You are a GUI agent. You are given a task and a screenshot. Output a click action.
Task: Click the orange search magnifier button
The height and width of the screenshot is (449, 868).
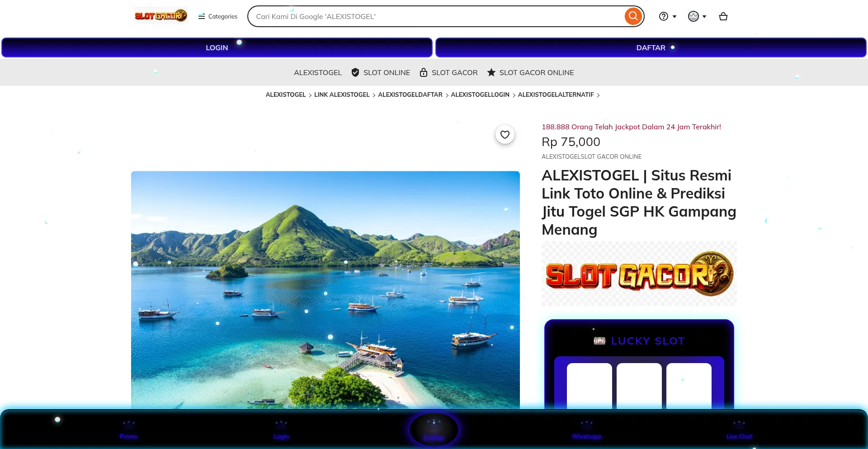coord(633,16)
